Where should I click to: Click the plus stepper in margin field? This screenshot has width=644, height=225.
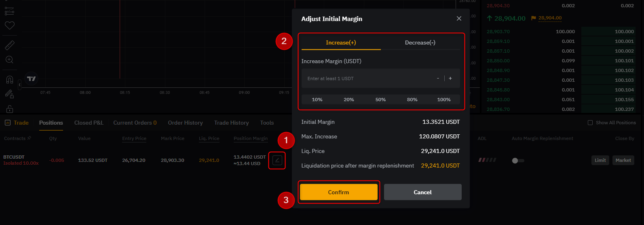(450, 79)
